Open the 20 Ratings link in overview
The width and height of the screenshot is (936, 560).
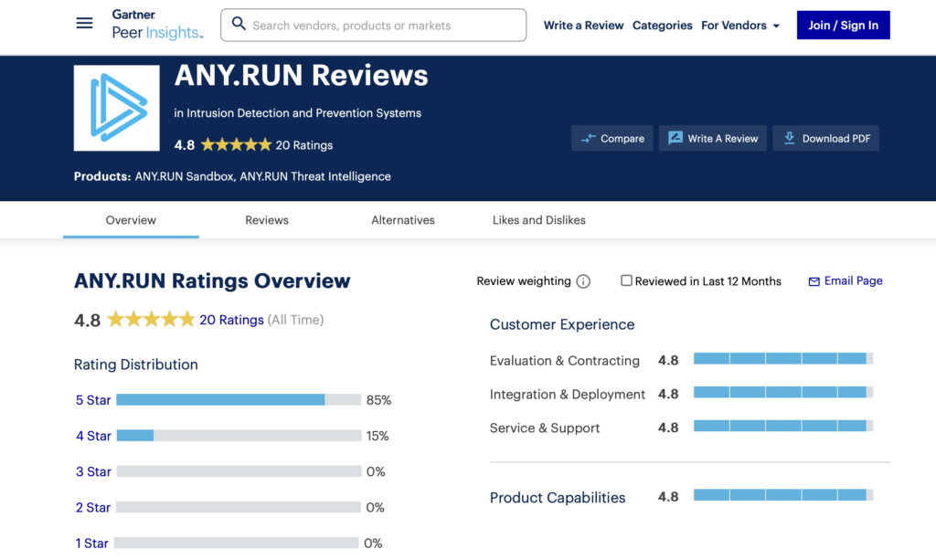pyautogui.click(x=231, y=320)
